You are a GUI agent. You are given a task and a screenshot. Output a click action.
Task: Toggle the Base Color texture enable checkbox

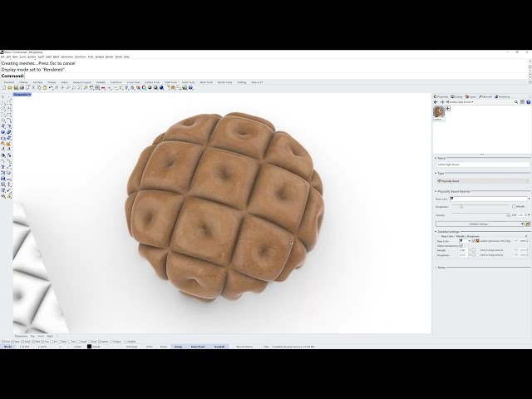point(474,241)
